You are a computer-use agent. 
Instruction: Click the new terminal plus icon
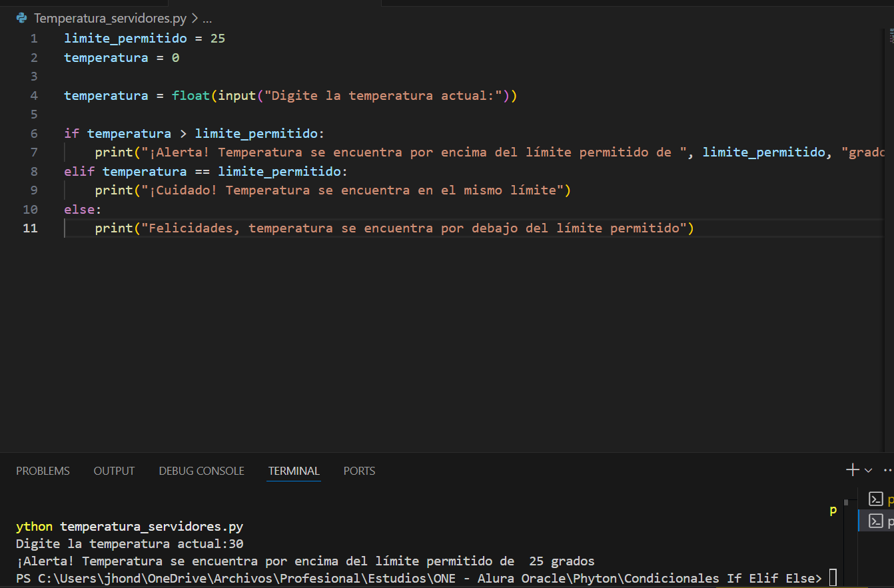pyautogui.click(x=852, y=470)
